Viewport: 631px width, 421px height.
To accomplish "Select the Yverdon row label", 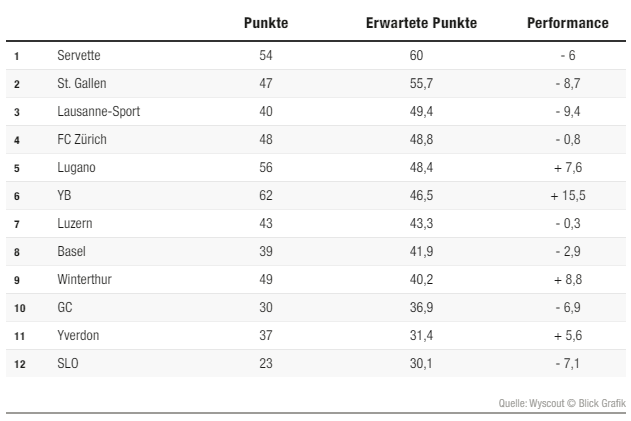I will click(78, 336).
